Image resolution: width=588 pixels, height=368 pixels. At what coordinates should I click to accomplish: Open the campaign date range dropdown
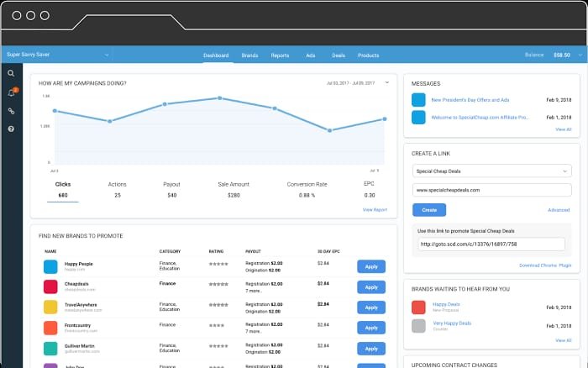click(x=386, y=82)
